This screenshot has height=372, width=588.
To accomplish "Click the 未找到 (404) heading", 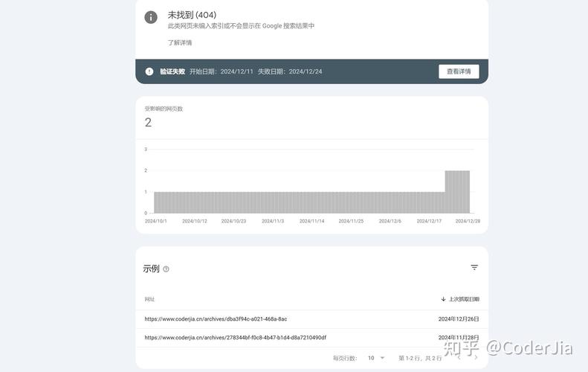I will click(x=192, y=15).
